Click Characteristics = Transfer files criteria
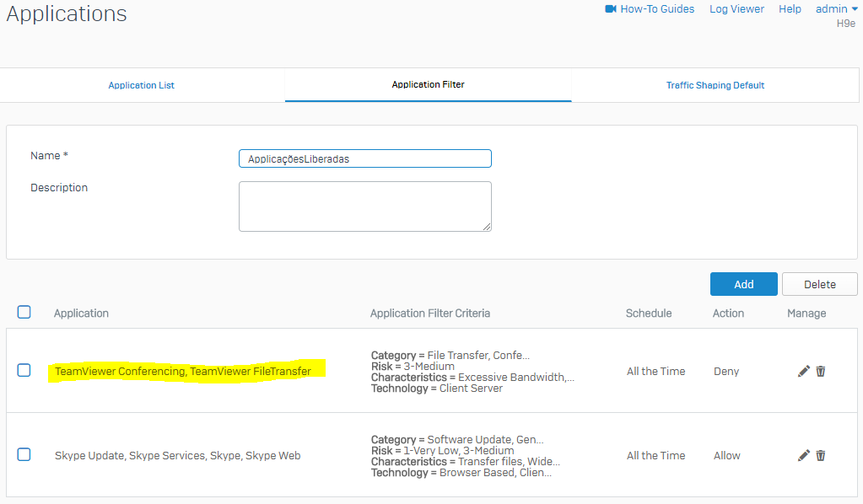 click(x=466, y=462)
